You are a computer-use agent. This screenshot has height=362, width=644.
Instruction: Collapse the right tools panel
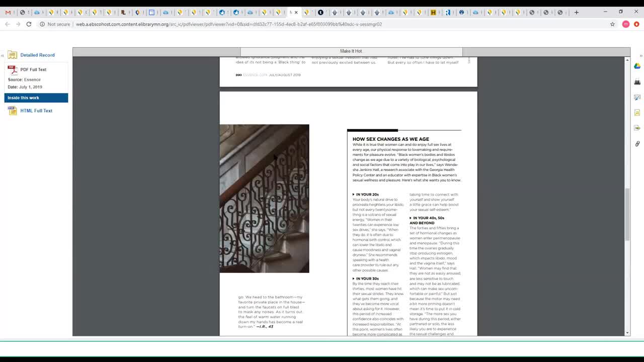click(640, 56)
